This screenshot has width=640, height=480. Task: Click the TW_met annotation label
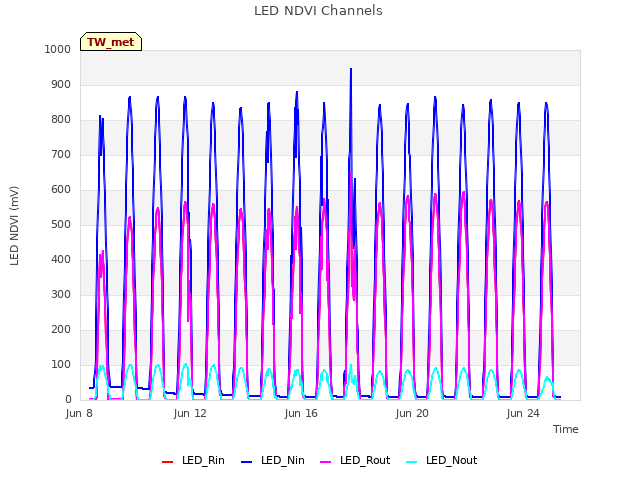pos(111,42)
